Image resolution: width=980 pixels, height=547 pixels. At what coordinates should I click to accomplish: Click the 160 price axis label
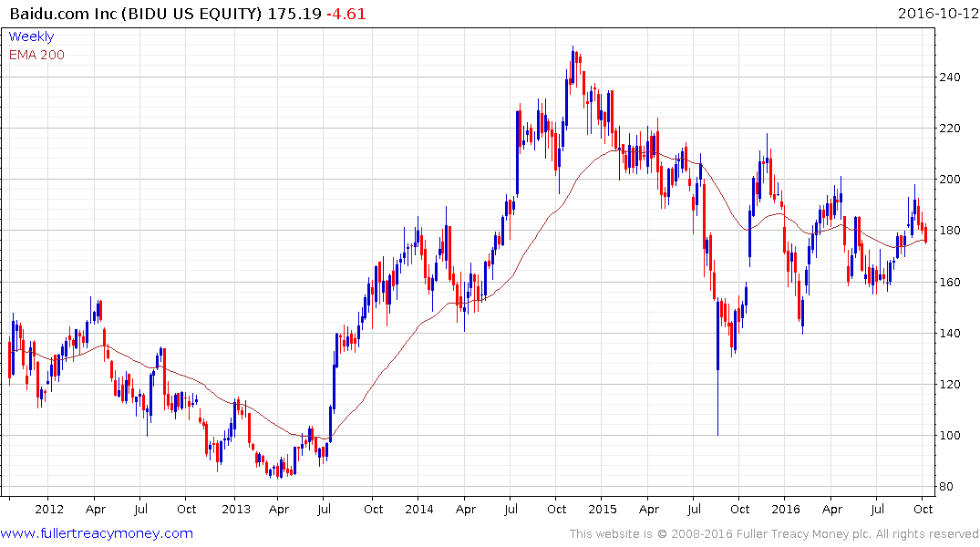pyautogui.click(x=950, y=282)
